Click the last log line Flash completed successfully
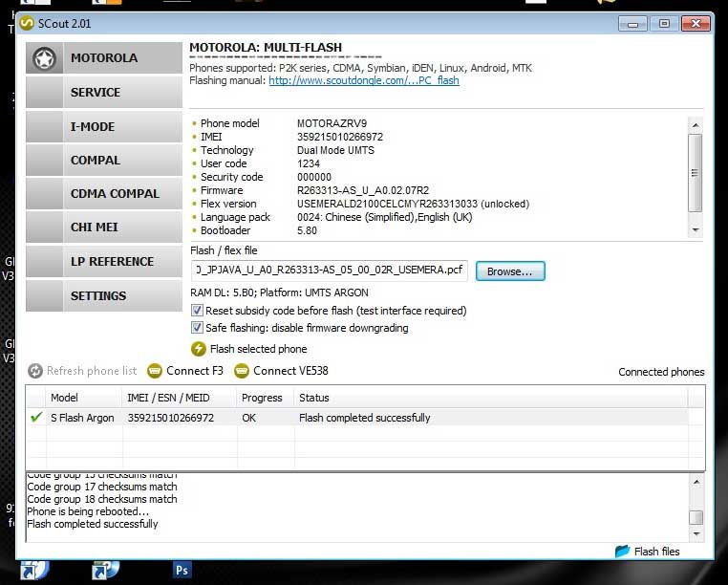Screen dimensions: 728x585 click(x=93, y=524)
